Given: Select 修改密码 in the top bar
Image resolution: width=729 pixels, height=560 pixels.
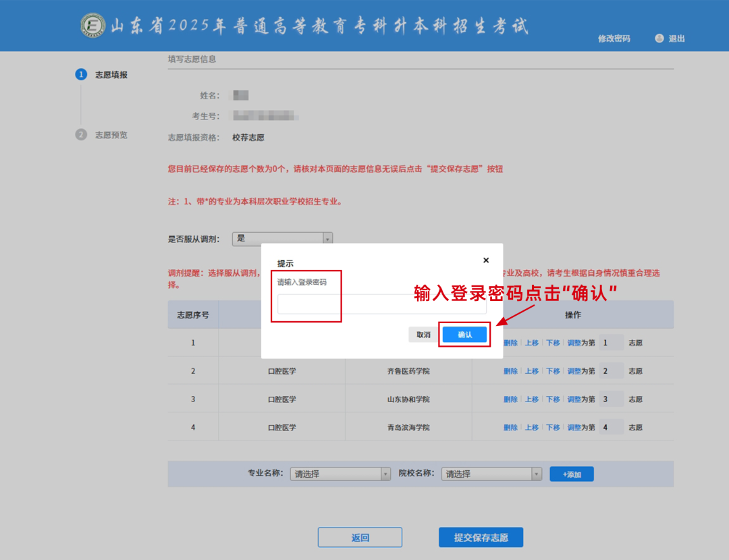Looking at the screenshot, I should point(613,39).
